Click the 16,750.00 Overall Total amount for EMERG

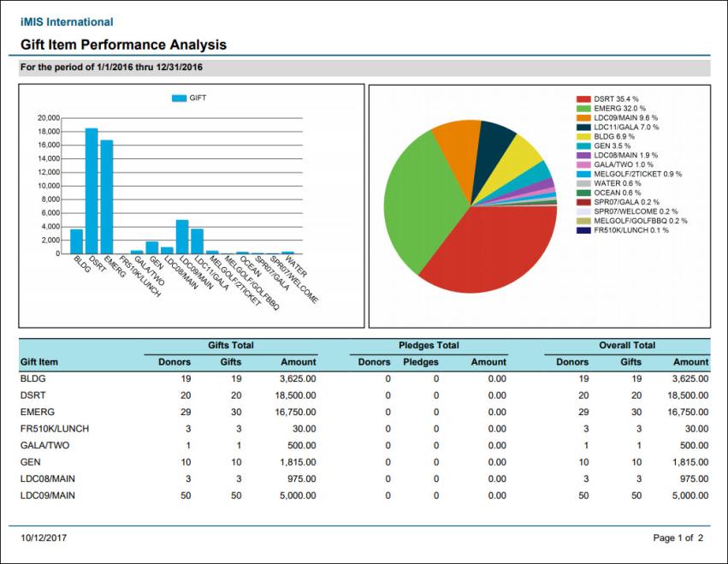pos(688,412)
